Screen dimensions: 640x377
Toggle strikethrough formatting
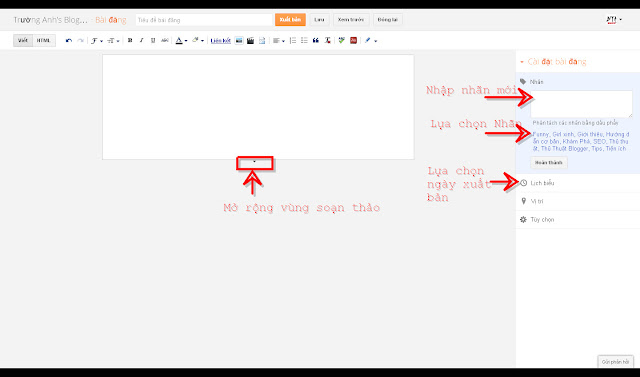(x=164, y=40)
